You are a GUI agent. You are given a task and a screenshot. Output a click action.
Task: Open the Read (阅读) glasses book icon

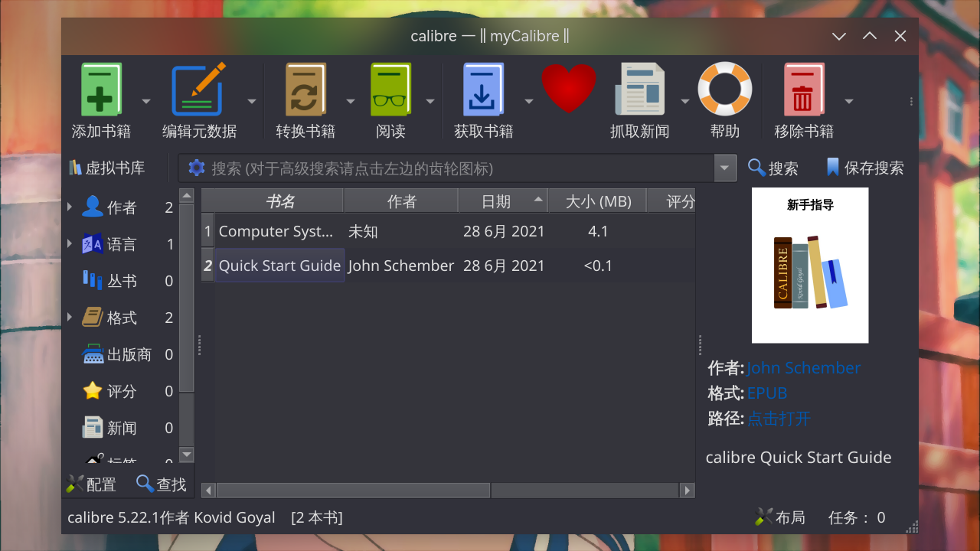coord(390,90)
